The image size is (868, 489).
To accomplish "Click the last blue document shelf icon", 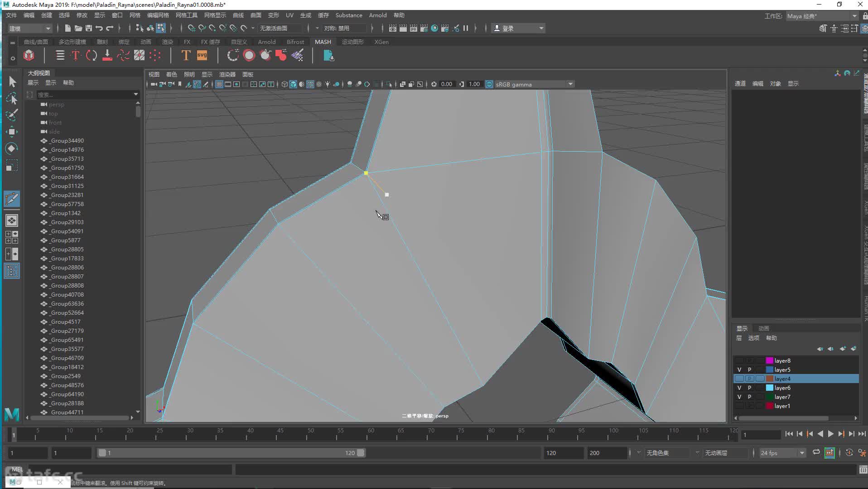I will (x=328, y=55).
